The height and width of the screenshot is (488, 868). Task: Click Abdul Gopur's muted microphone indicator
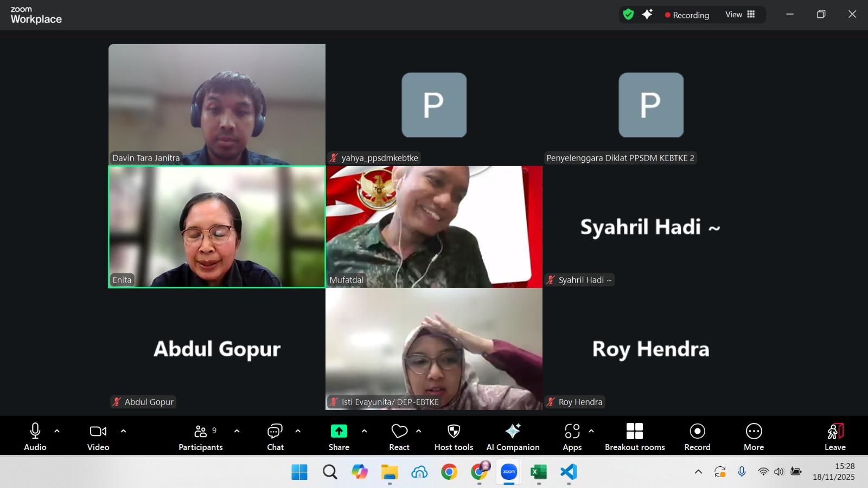(x=116, y=402)
